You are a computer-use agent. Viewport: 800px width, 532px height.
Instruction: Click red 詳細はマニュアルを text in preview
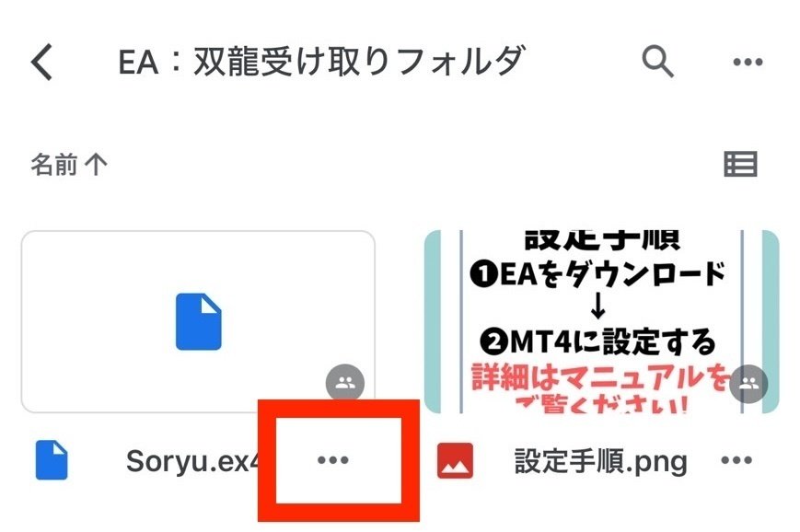click(x=601, y=378)
